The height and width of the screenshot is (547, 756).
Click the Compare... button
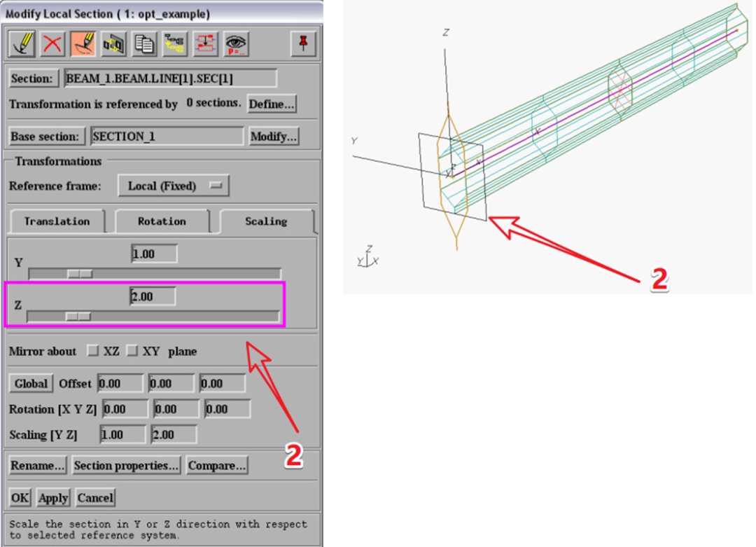click(x=217, y=465)
